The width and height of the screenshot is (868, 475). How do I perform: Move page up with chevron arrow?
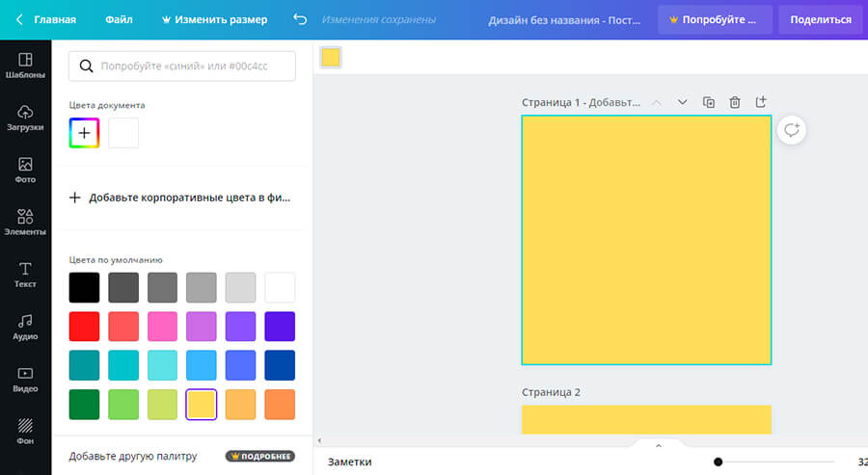[x=657, y=102]
